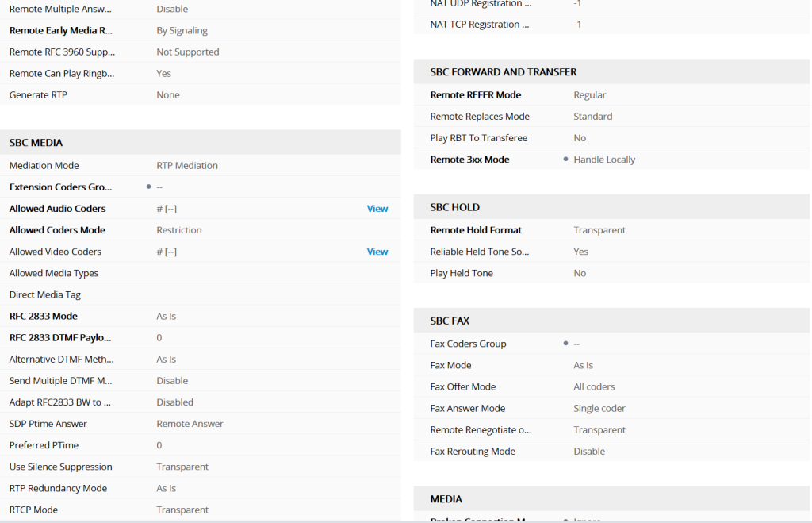Enable Play Held Tone under SBC HOLD
Viewport: 812px width, 523px height.
point(579,272)
